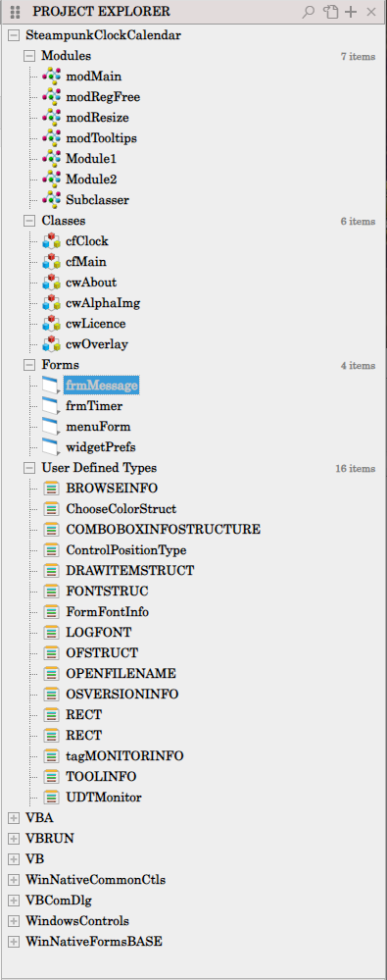387x980 pixels.
Task: Click the Module1 module icon
Action: 52,159
